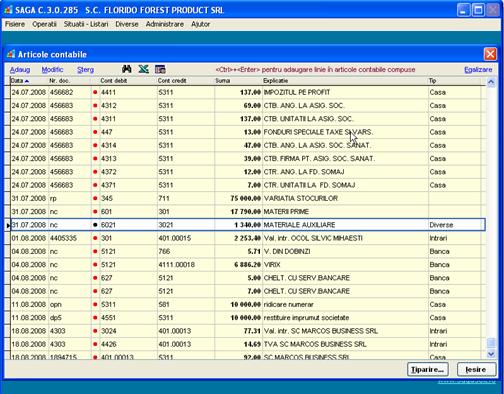The height and width of the screenshot is (394, 504).
Task: Click the Cont debit column header
Action: click(x=128, y=81)
